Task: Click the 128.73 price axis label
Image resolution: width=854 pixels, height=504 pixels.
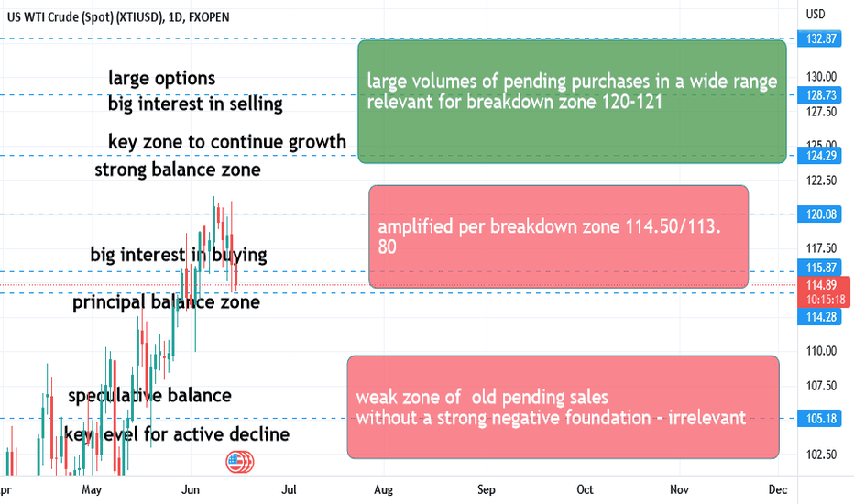Action: pos(821,94)
